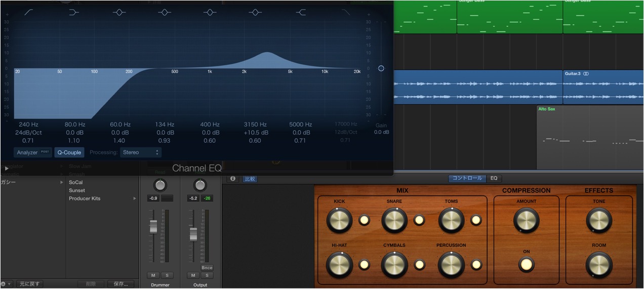Expand the Producer Kits submenu arrow
Image resolution: width=644 pixels, height=289 pixels.
click(135, 198)
